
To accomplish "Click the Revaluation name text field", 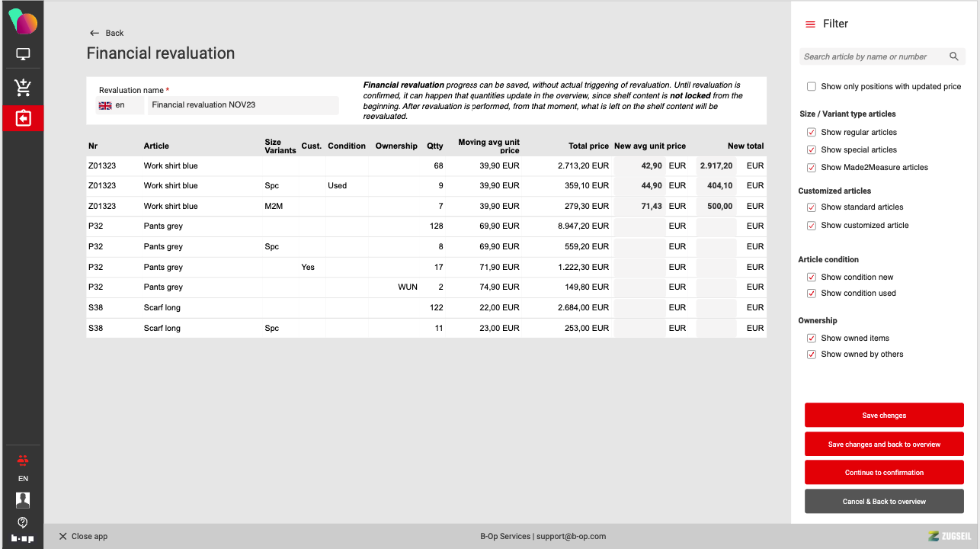I will pos(242,105).
